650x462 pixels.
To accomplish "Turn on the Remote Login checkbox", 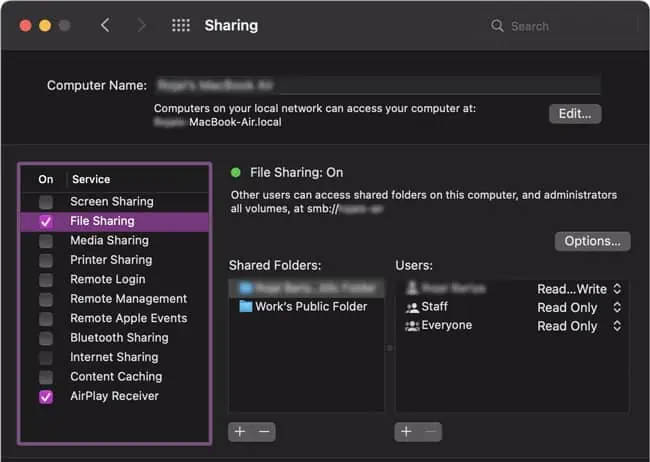I will click(x=45, y=280).
